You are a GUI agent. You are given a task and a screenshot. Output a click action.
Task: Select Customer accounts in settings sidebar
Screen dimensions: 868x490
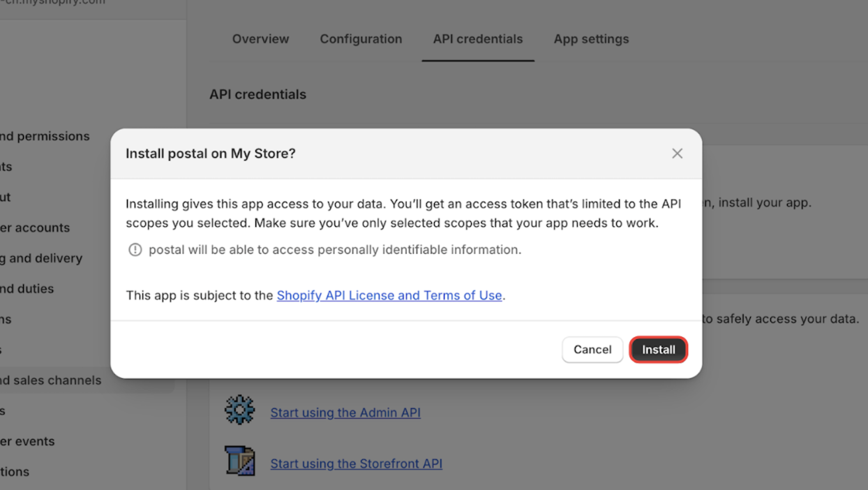35,228
